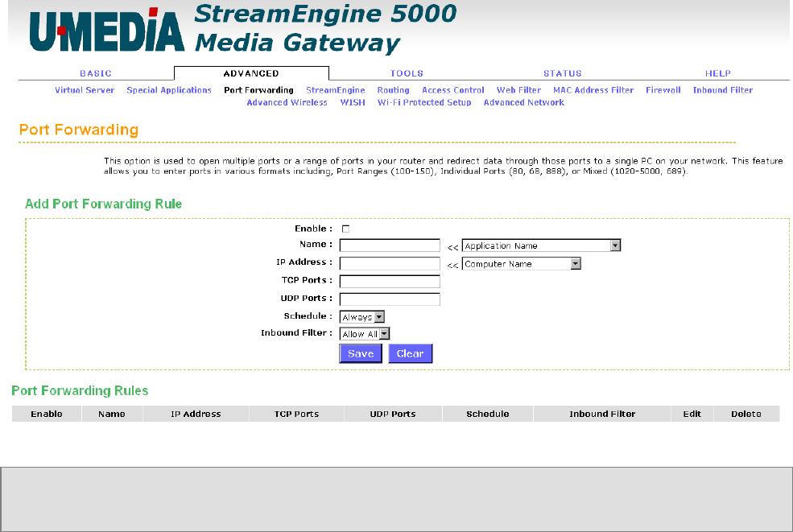This screenshot has height=532, width=793.
Task: Open the Routing page
Action: pyautogui.click(x=393, y=90)
